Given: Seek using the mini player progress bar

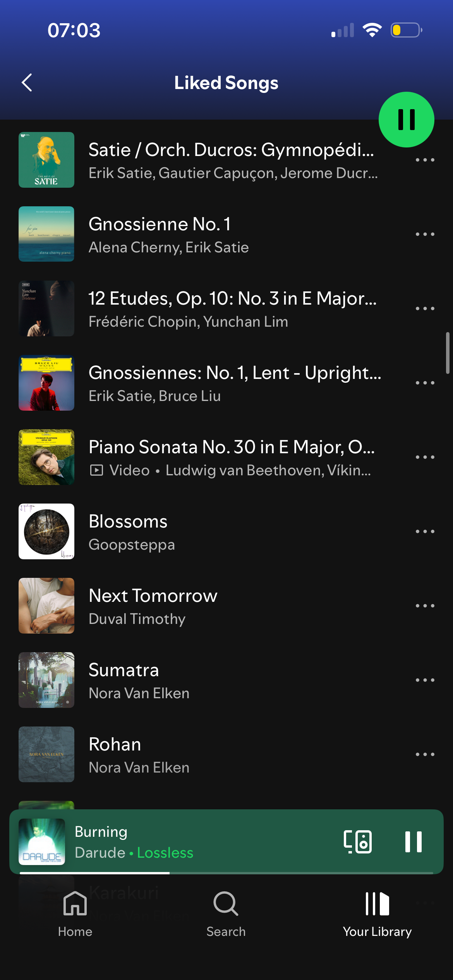Looking at the screenshot, I should click(x=226, y=873).
